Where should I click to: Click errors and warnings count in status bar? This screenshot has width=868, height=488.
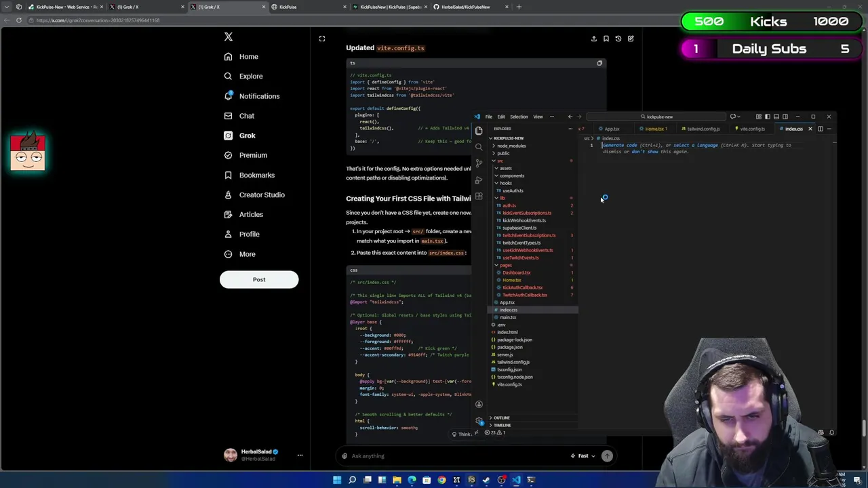495,432
